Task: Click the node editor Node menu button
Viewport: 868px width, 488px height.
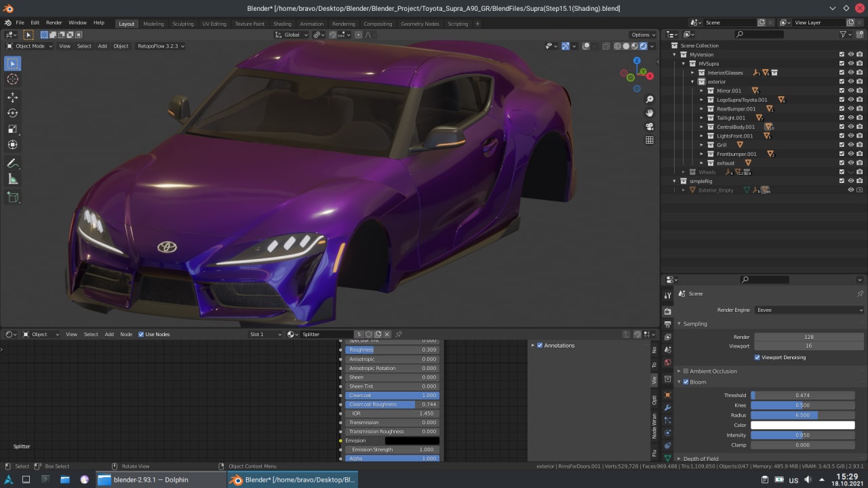Action: coord(126,334)
